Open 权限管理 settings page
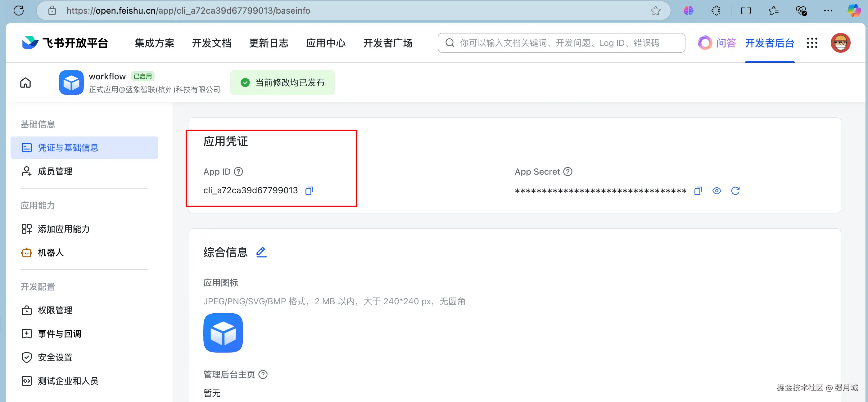 [55, 310]
